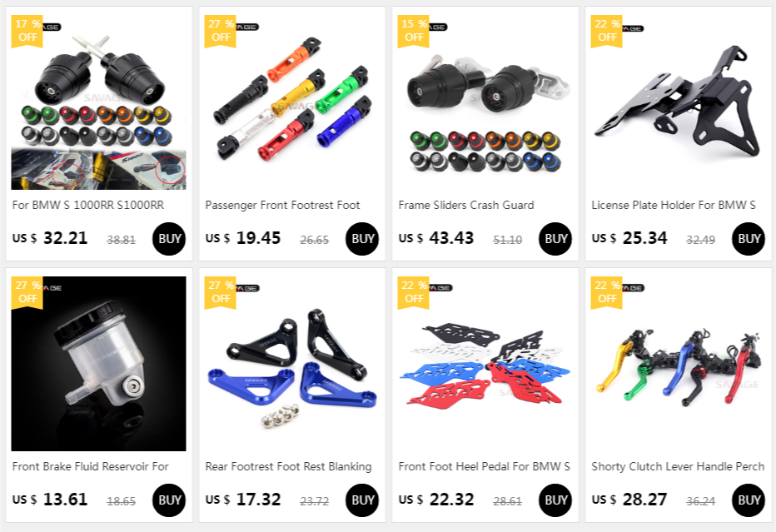Click the 17% OFF badge on first product
Viewport: 776px width, 532px height.
(27, 31)
